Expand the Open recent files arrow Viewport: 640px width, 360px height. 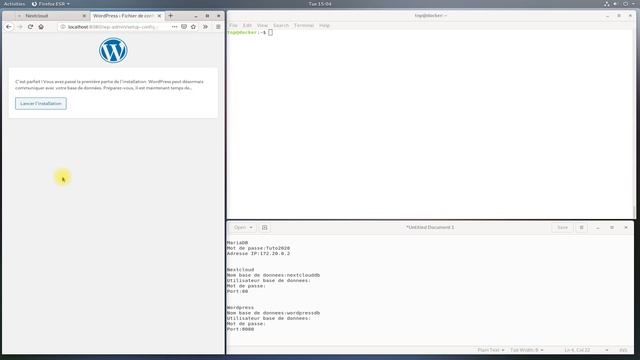click(x=251, y=227)
